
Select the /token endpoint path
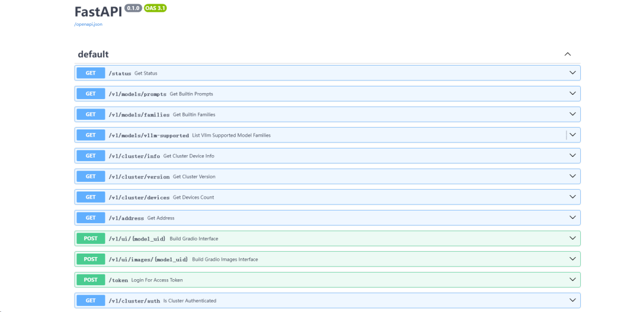[x=118, y=280]
